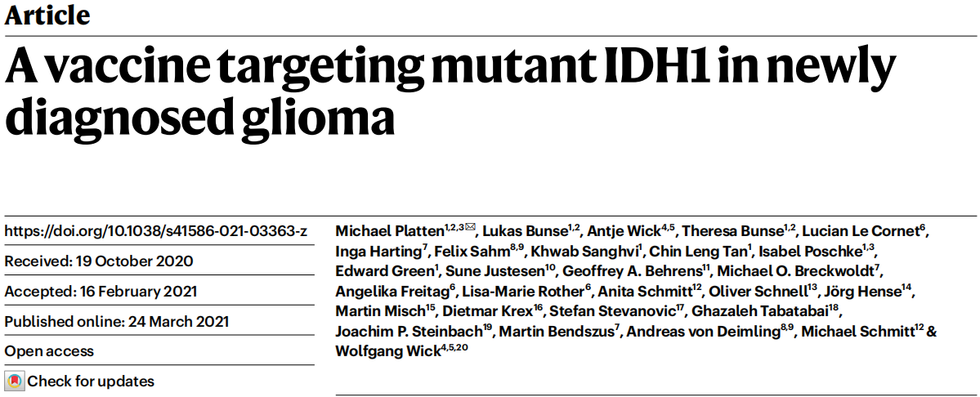The width and height of the screenshot is (980, 397).
Task: Click the 'Received: 19 October 2020' date
Action: coord(99,261)
